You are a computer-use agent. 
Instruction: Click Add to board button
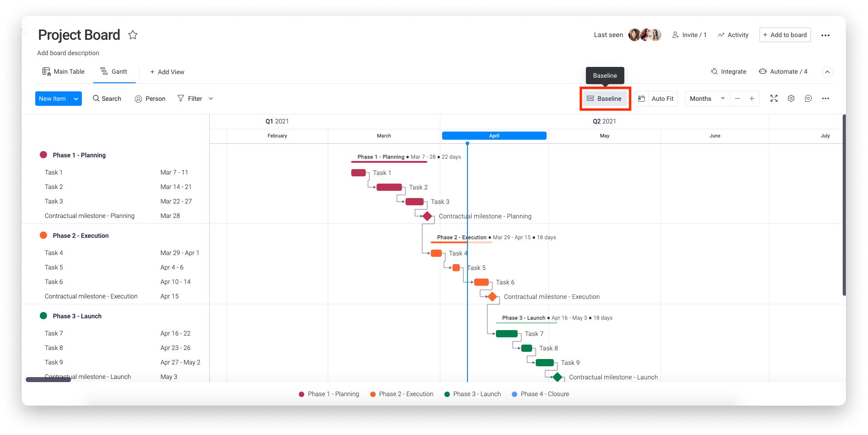785,35
